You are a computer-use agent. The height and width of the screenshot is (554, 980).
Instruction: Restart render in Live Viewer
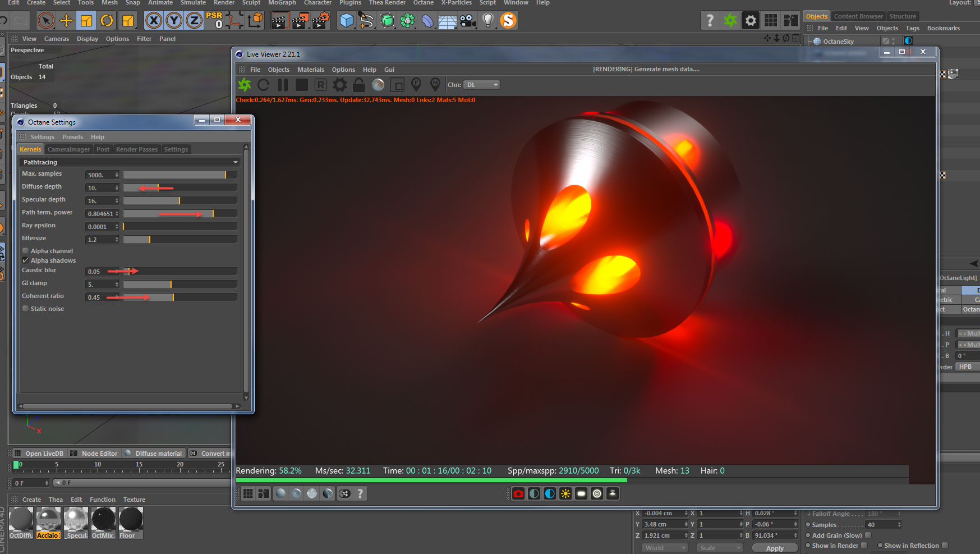coord(264,85)
